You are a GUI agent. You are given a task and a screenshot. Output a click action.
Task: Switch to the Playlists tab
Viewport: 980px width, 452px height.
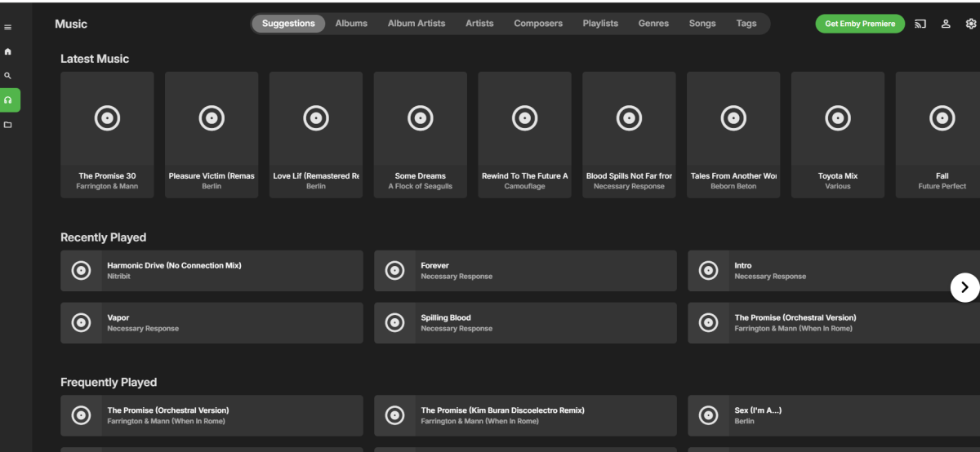(600, 24)
